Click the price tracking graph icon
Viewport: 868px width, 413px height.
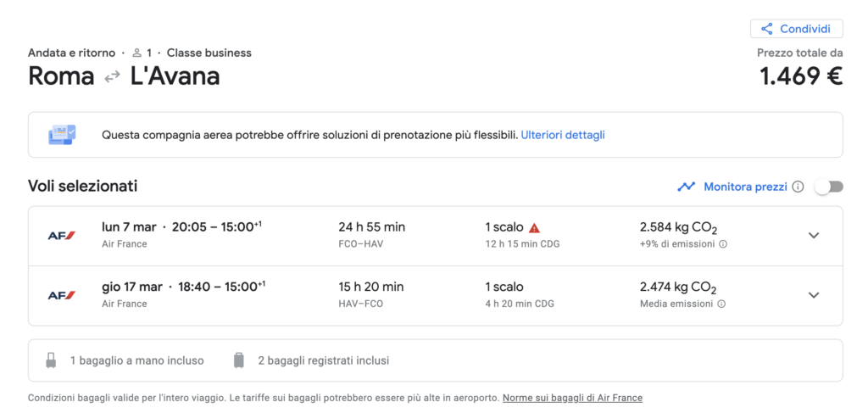(x=687, y=187)
